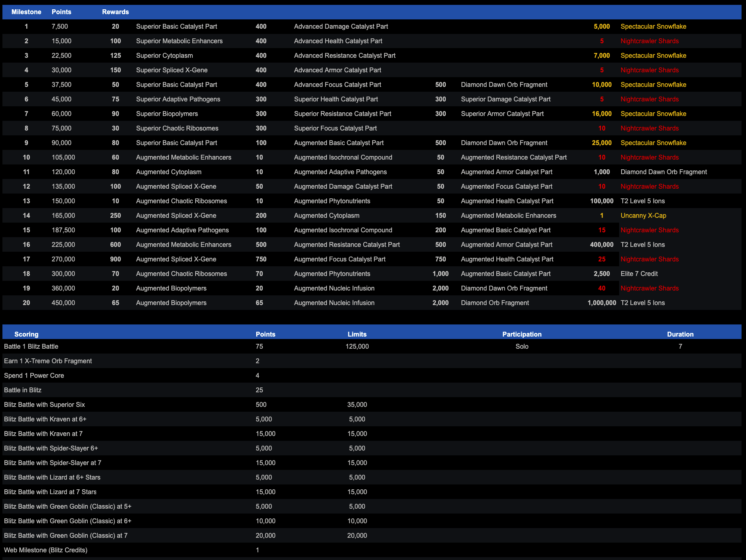The image size is (746, 560).
Task: Select the 90,000 points cell
Action: pos(61,143)
